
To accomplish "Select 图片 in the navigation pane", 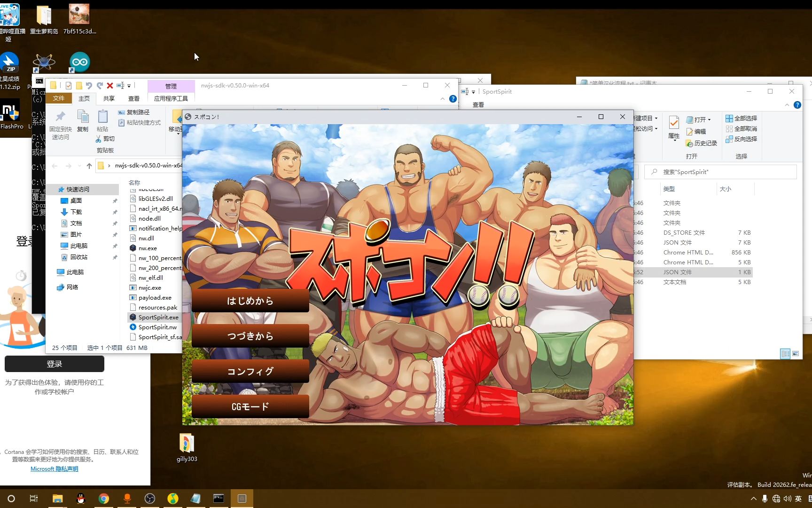I will 76,235.
